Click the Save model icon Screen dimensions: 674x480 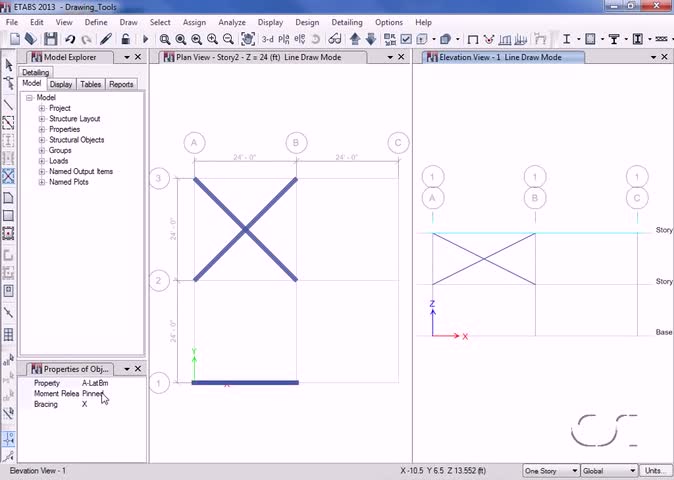click(51, 39)
